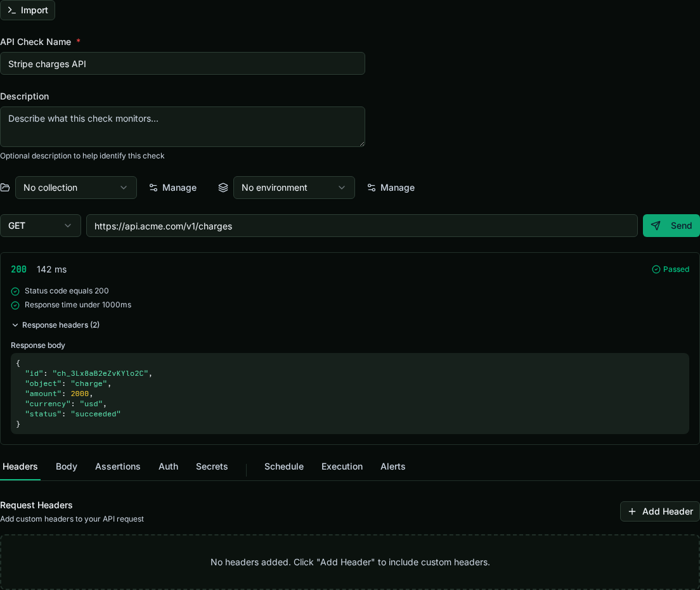Click the plus icon in Add Header
The width and height of the screenshot is (700, 590).
click(x=632, y=511)
